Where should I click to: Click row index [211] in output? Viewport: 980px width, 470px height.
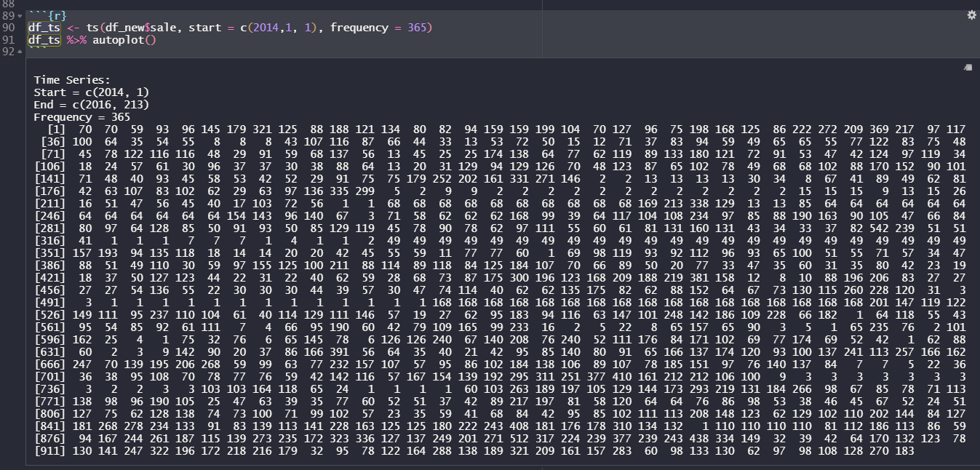pyautogui.click(x=49, y=203)
